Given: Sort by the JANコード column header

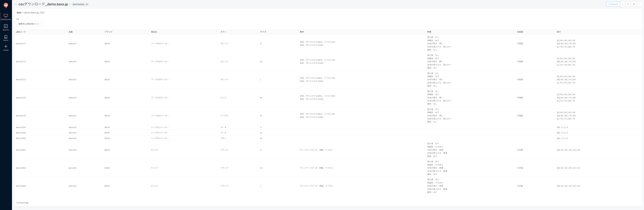Looking at the screenshot, I should tap(21, 32).
